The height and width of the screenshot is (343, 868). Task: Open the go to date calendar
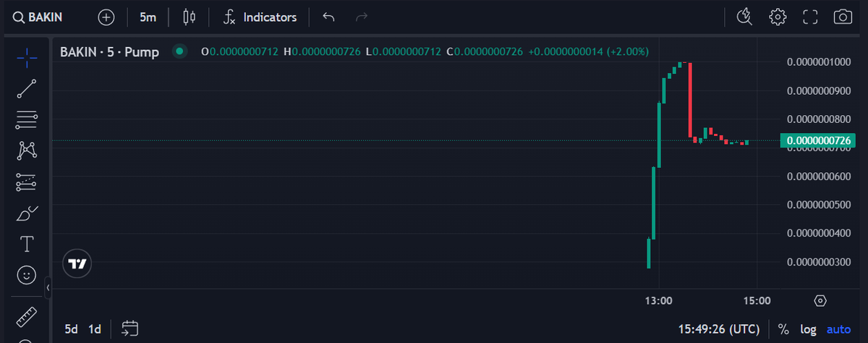click(130, 329)
